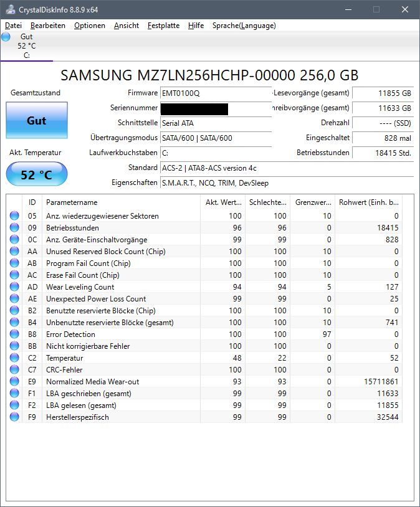Click the Betriebsstunden value 18415 Std.
420x507 pixels.
click(x=383, y=153)
